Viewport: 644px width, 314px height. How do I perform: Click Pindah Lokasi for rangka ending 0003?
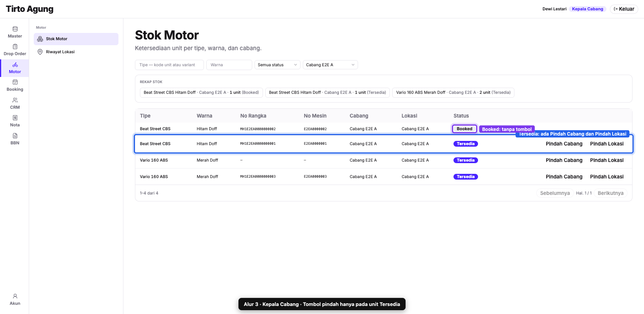click(607, 177)
